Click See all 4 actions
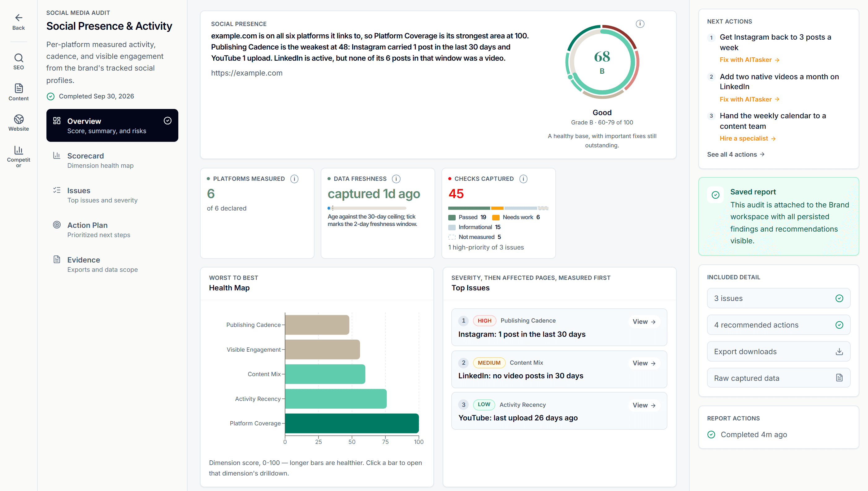The width and height of the screenshot is (868, 491). pos(735,154)
